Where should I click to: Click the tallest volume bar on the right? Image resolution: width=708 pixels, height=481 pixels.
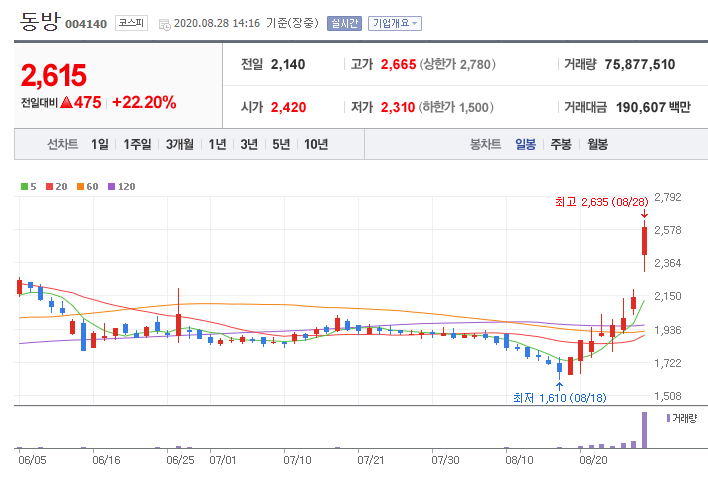click(x=644, y=429)
